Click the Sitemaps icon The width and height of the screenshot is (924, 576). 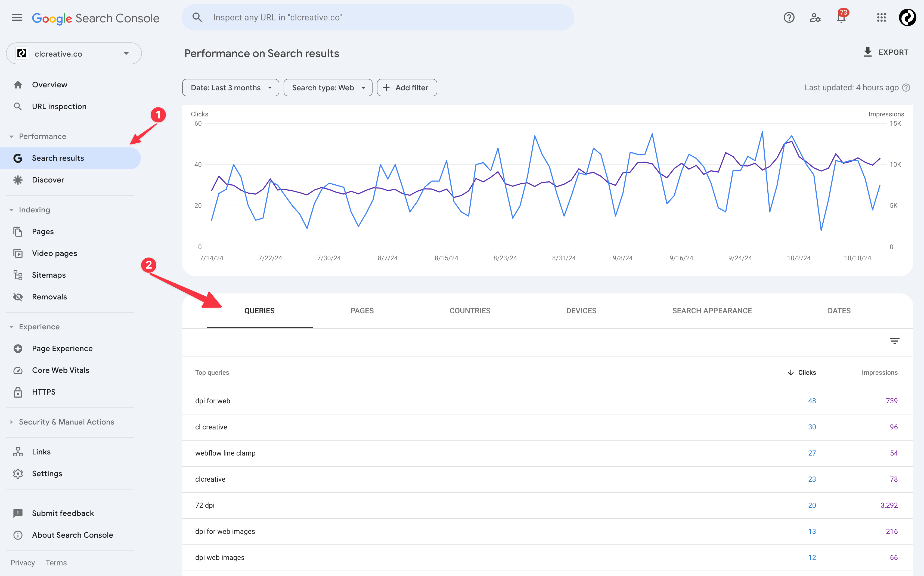18,275
